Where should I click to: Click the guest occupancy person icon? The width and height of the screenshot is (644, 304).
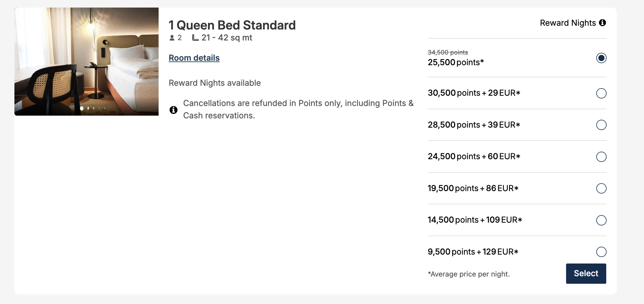[x=171, y=38]
